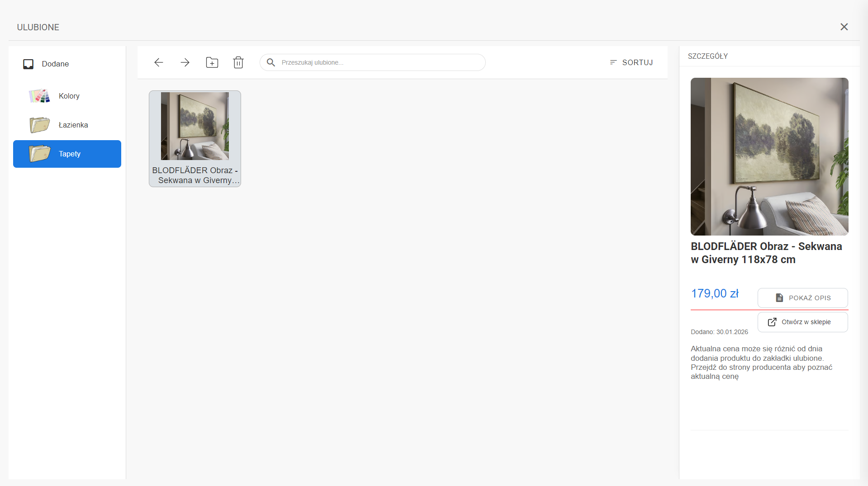Close the Ulubione dialog

coord(844,27)
